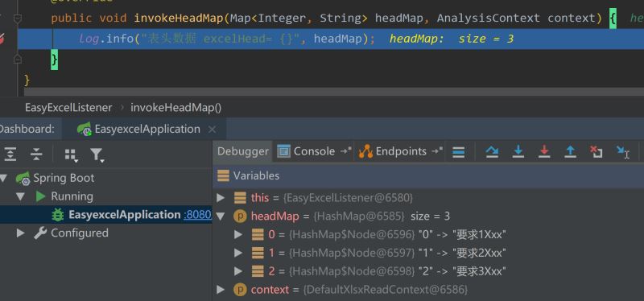Viewport: 644px width, 301px height.
Task: Collapse the headMap variable node
Action: click(x=221, y=216)
